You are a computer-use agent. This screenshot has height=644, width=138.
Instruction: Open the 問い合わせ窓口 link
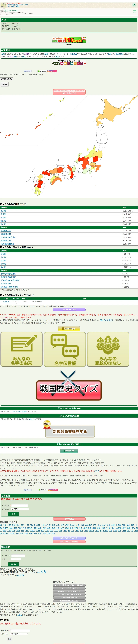click(x=106, y=320)
